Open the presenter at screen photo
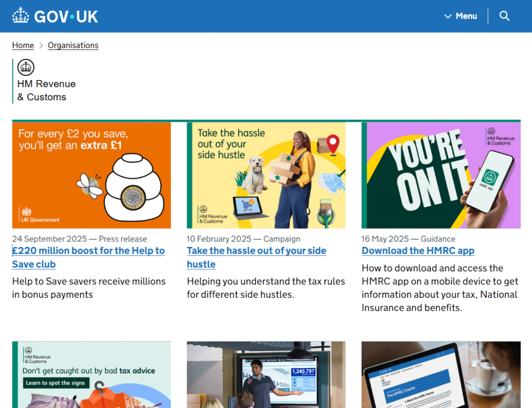 266,374
